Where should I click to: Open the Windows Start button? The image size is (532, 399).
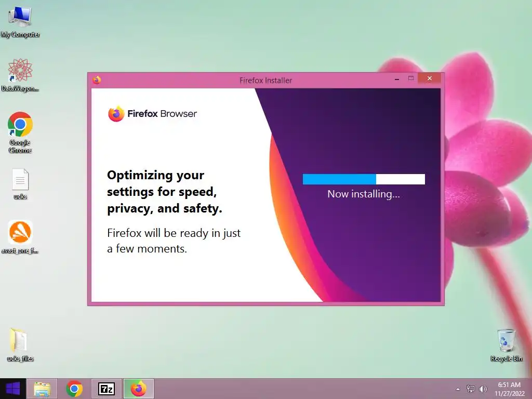click(13, 389)
